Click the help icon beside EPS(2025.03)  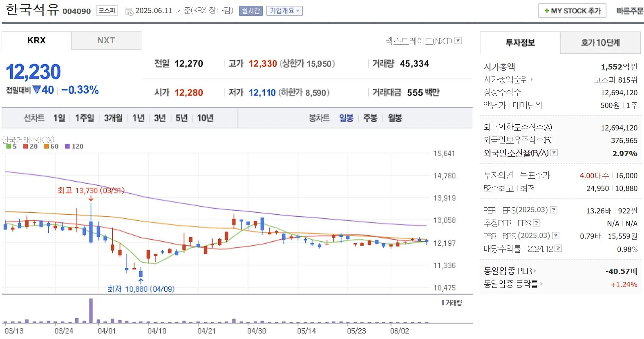(x=554, y=210)
